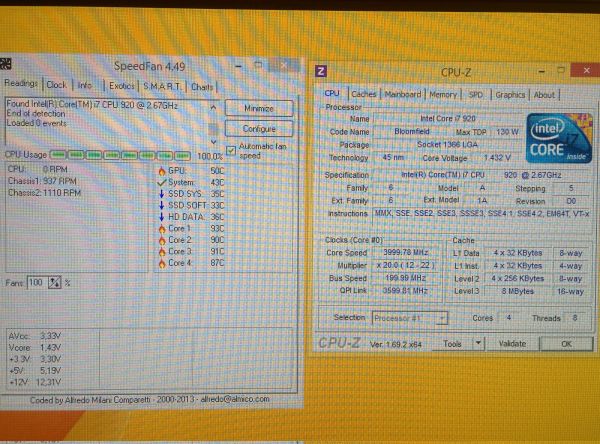Viewport: 600px width, 444px height.
Task: Open the S.M.A.R.T. tab
Action: point(162,87)
